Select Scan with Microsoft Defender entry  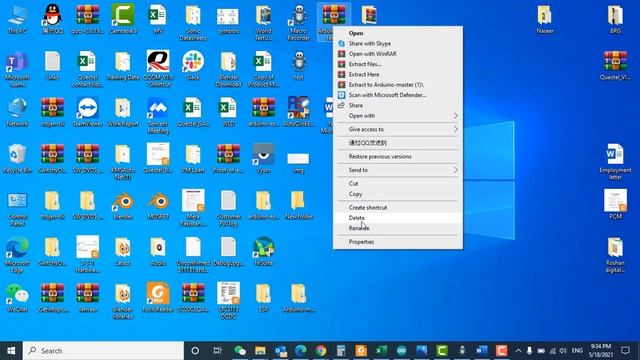tap(398, 95)
